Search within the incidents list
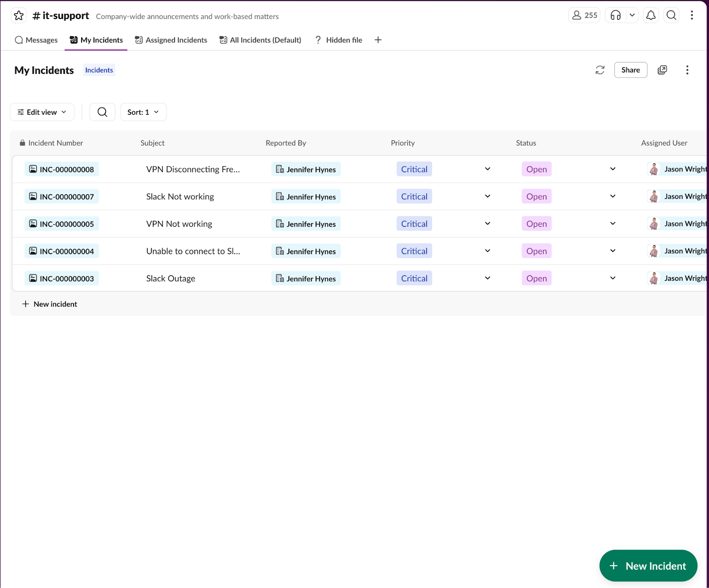 [102, 112]
